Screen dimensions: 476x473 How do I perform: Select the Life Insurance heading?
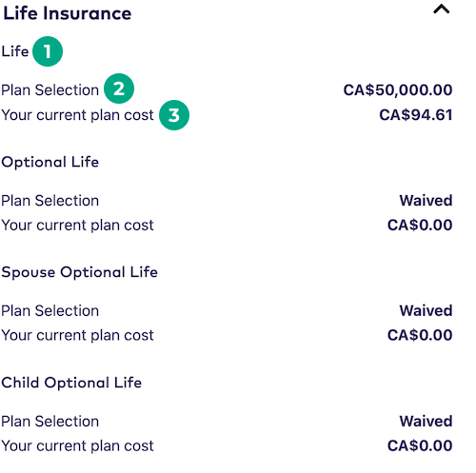pyautogui.click(x=68, y=13)
